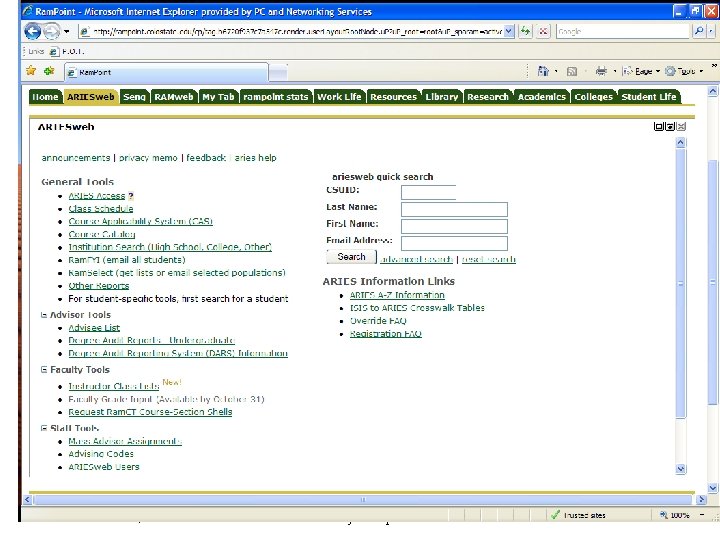Click the announcements link
The height and width of the screenshot is (540, 720).
click(x=76, y=158)
